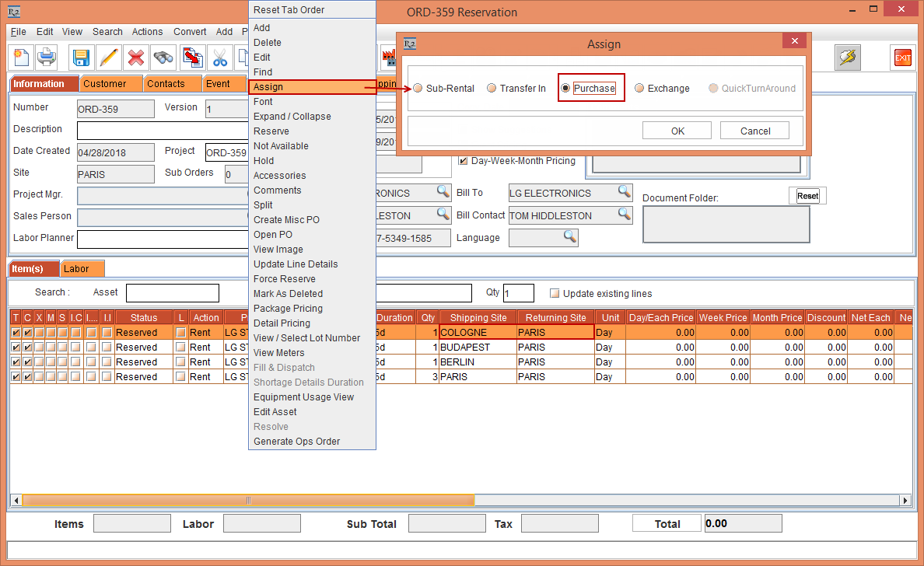924x566 pixels.
Task: Click the Reset button by Document Folder
Action: pyautogui.click(x=807, y=196)
